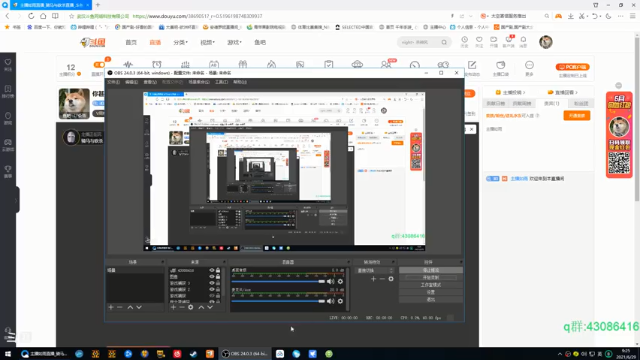Click the orange PC client button
640x360 pixels.
coord(572,67)
